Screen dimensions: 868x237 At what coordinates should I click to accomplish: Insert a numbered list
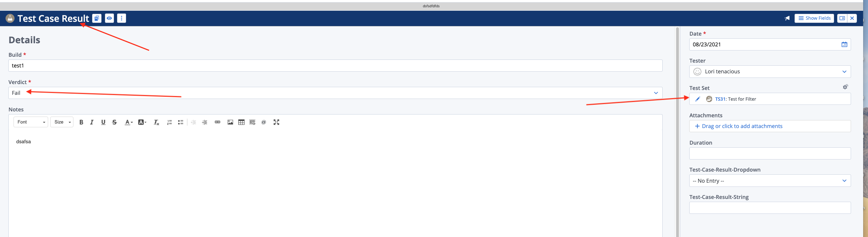pyautogui.click(x=169, y=122)
